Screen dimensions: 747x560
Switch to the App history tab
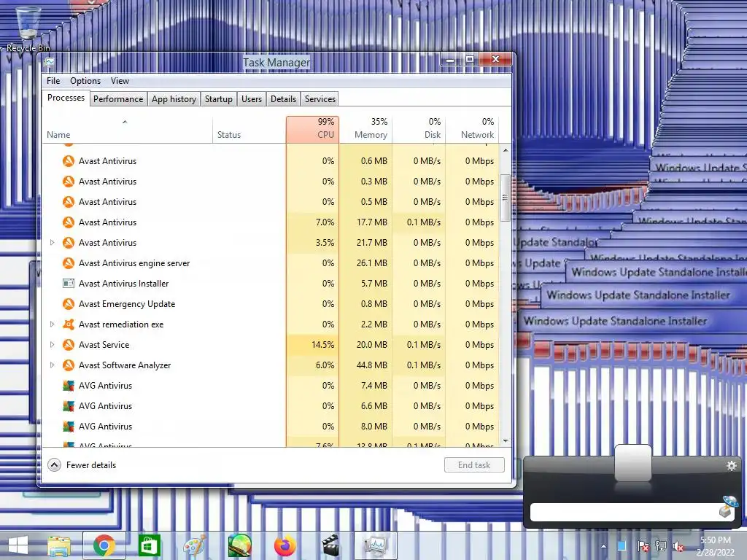point(174,99)
